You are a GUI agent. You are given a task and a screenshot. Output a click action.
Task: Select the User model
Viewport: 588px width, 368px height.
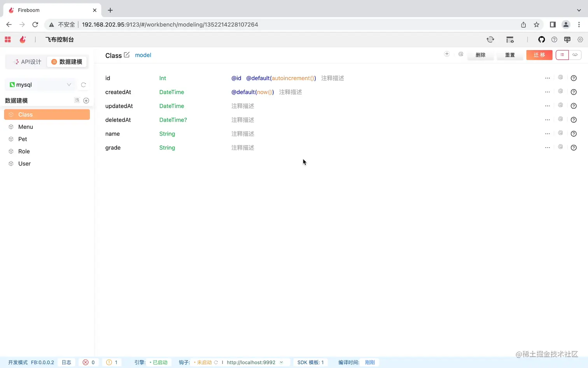(47, 164)
